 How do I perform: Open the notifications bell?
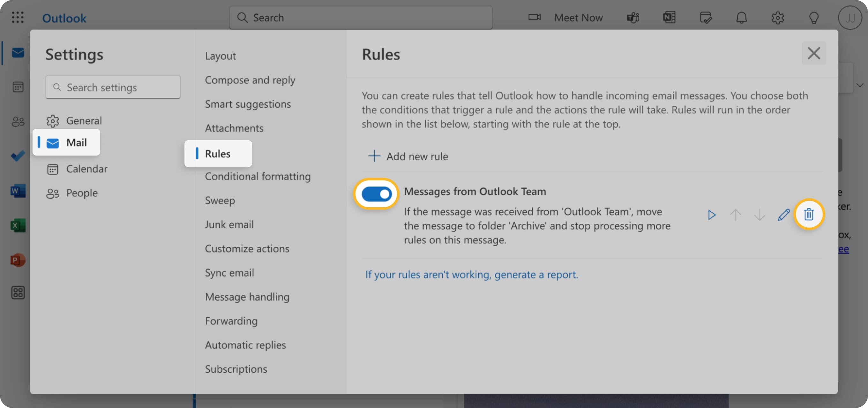[741, 18]
